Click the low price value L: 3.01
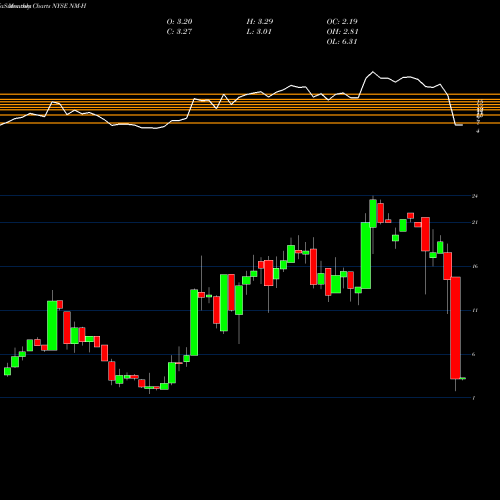Image resolution: width=500 pixels, height=500 pixels. (x=259, y=32)
